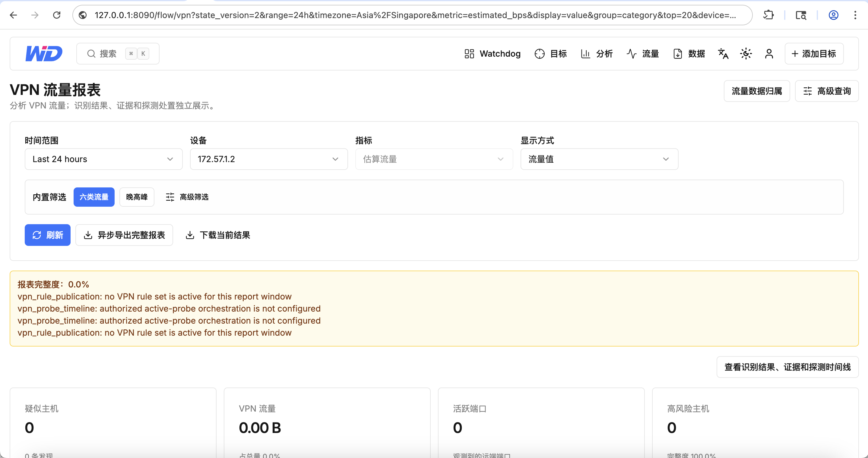This screenshot has height=458, width=868.
Task: Open 查看识别结果、证据和探测时间线 button
Action: coord(787,367)
